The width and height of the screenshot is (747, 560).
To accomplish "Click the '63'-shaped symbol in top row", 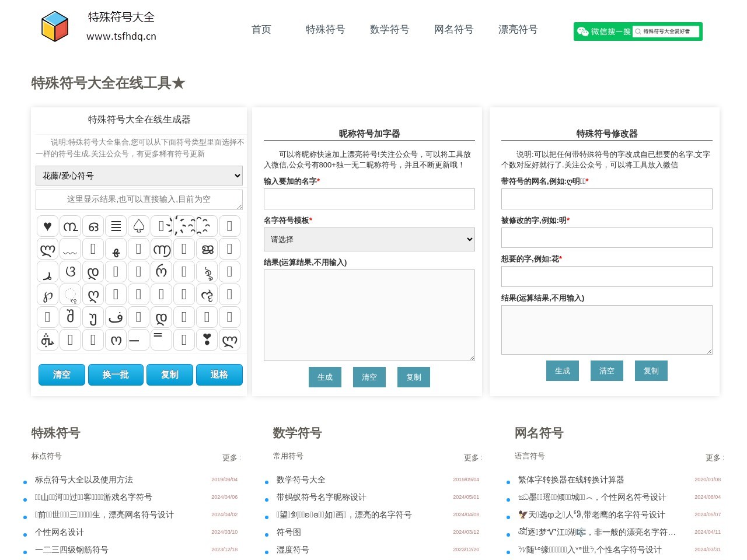I will coord(93,226).
